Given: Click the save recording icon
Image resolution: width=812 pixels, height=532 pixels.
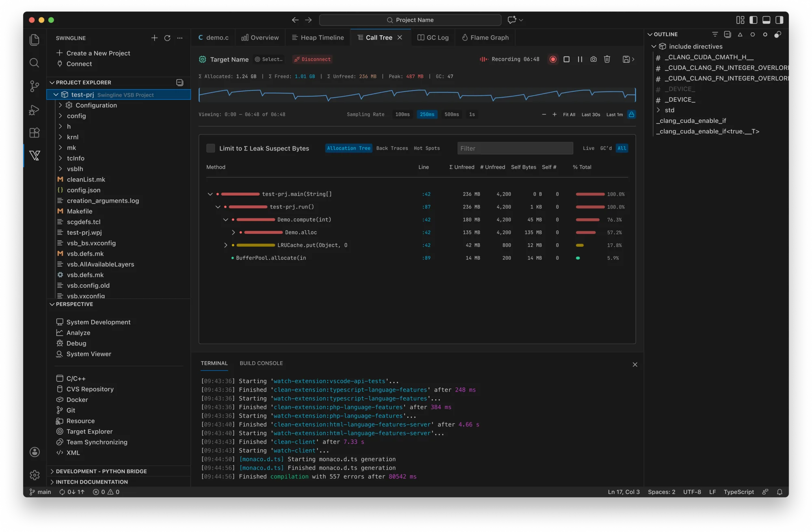Looking at the screenshot, I should click(x=626, y=59).
